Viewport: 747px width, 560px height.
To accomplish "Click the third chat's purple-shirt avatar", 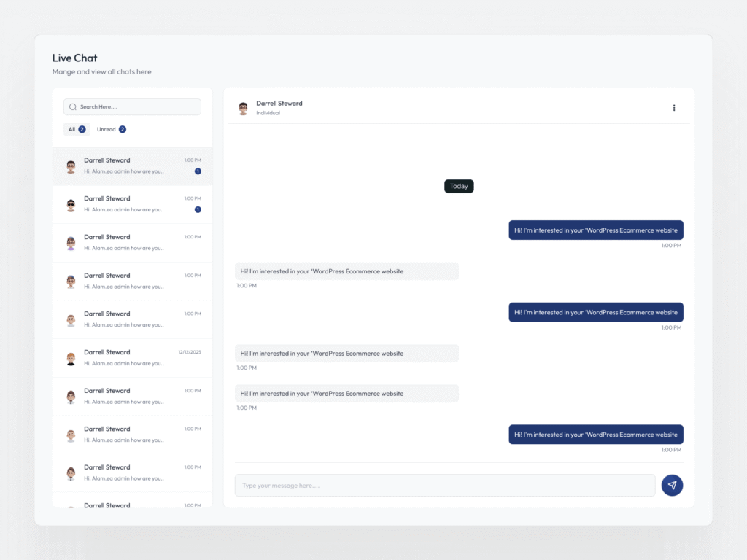I will point(71,244).
